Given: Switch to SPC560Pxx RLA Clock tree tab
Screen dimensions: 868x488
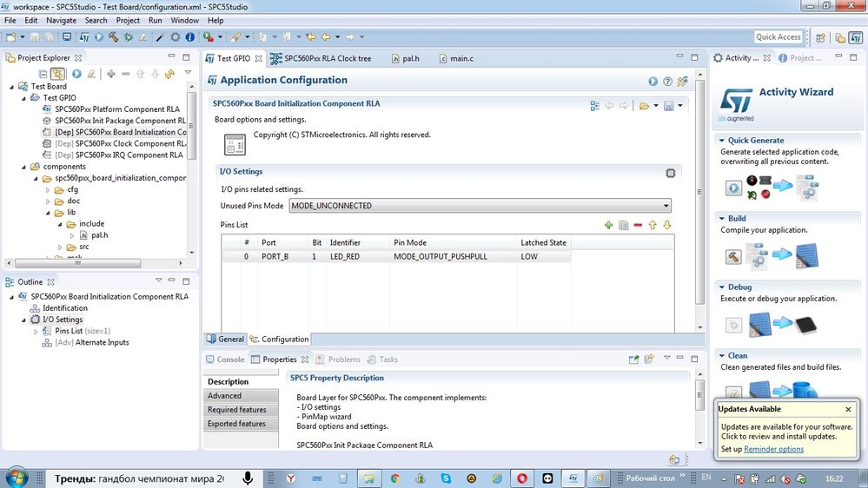Looking at the screenshot, I should pos(321,59).
